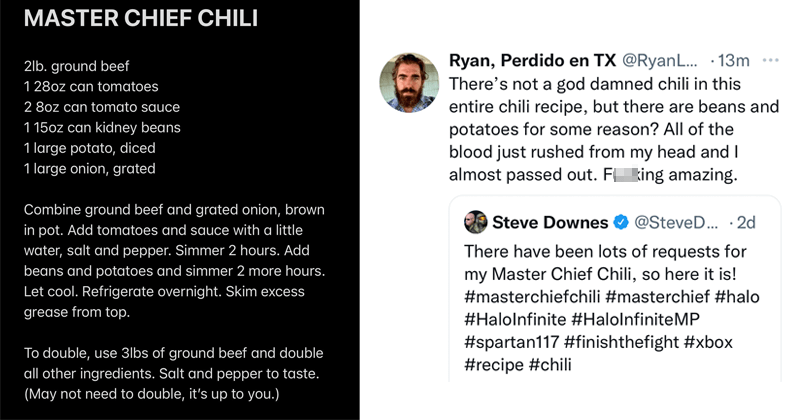Click the blue verified badge
The width and height of the screenshot is (800, 420).
[621, 223]
